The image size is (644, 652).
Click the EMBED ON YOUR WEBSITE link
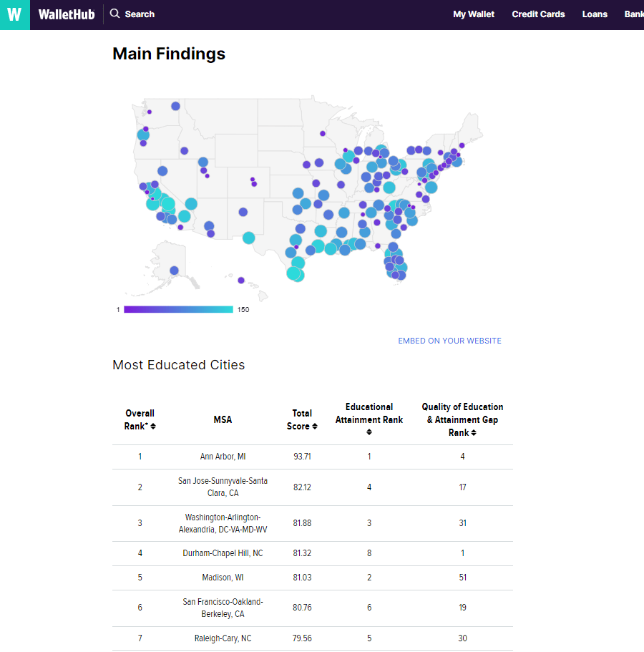(x=449, y=341)
